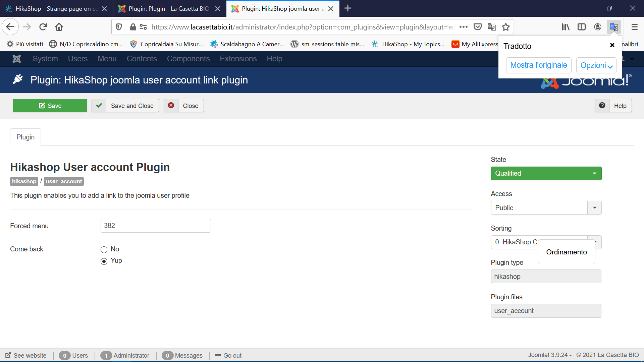Switch to the Plugin tab

tap(25, 137)
